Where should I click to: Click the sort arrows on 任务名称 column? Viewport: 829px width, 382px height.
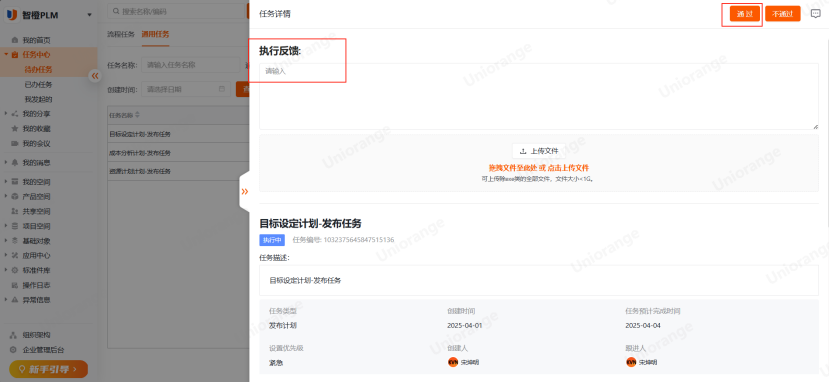(x=138, y=115)
